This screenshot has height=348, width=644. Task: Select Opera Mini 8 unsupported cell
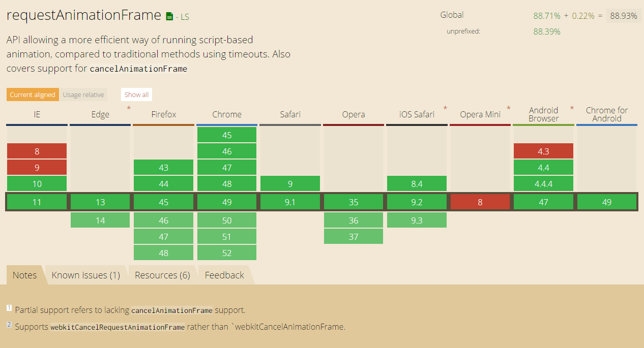[480, 202]
